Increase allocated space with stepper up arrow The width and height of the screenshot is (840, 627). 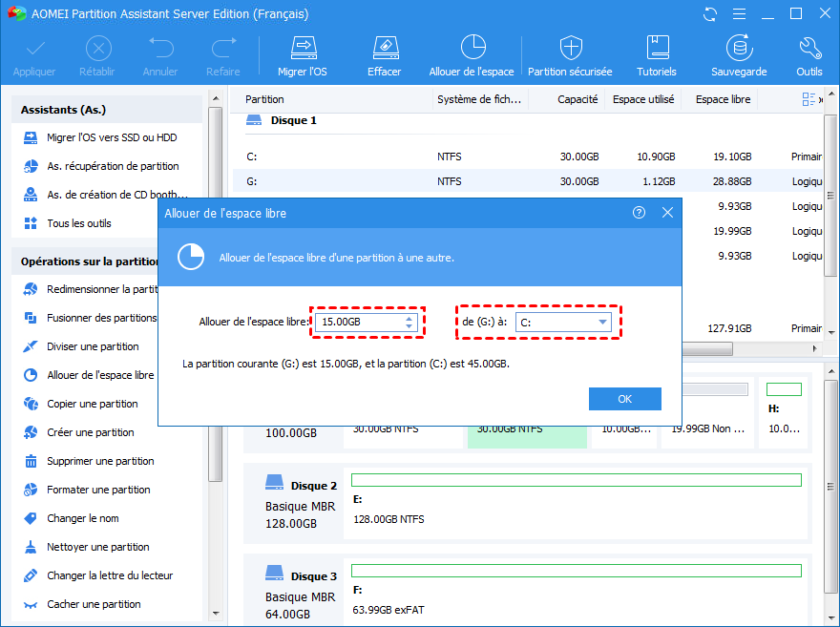coord(409,318)
